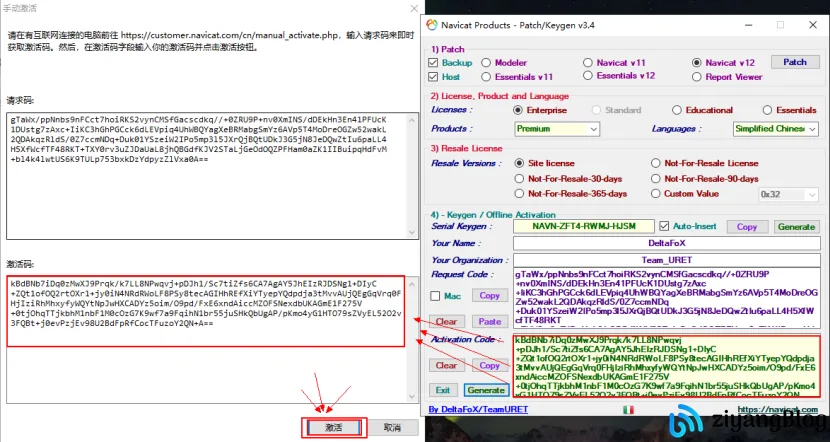The image size is (830, 442).
Task: Toggle the Backup checkbox
Action: click(x=434, y=62)
